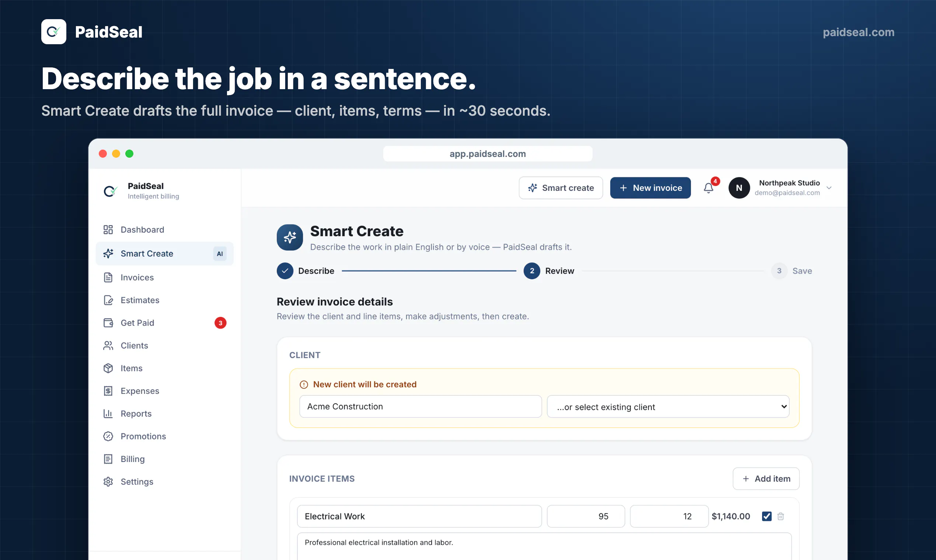Viewport: 936px width, 560px height.
Task: Click the large Smart Create page header icon
Action: (290, 237)
